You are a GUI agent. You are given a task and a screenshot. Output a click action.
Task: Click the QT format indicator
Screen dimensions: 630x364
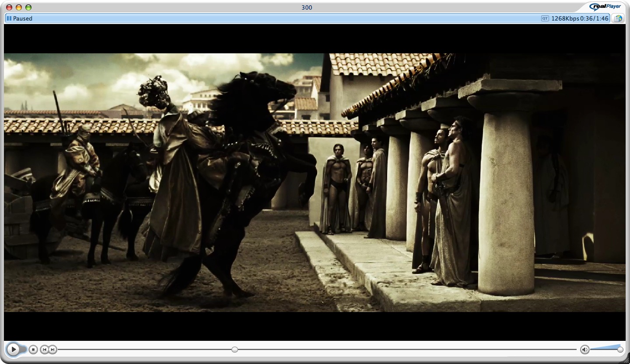[x=545, y=18]
